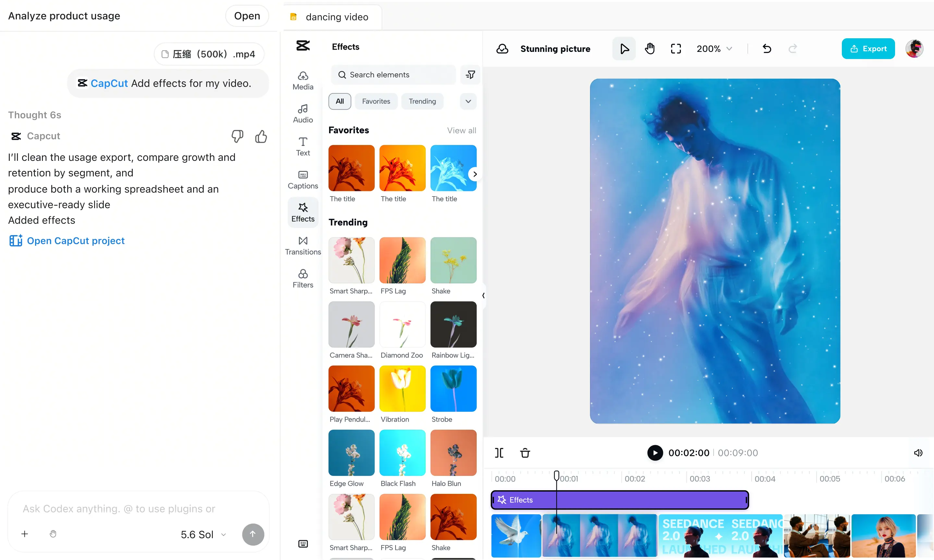Click the filter icon beside search box
This screenshot has width=934, height=560.
pos(470,74)
